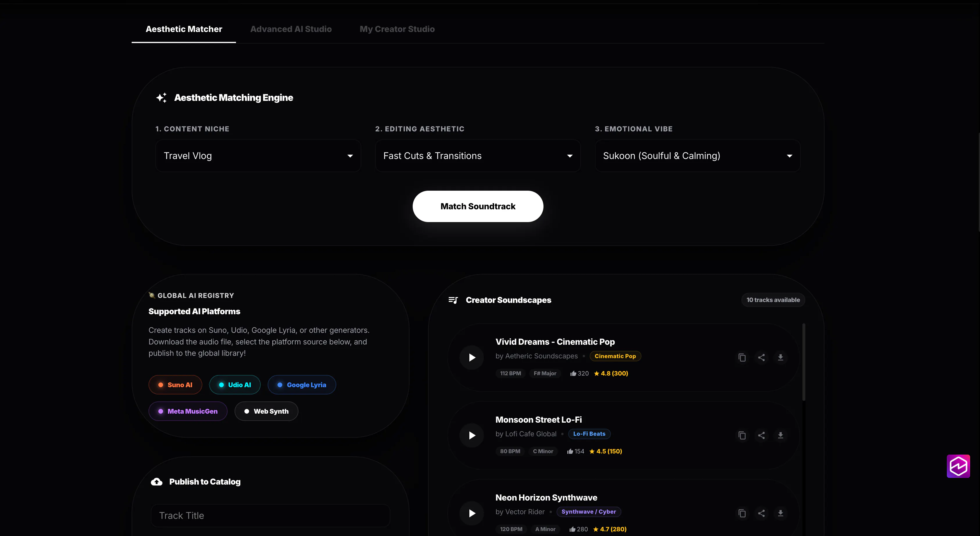Copy the Vivid Dreams track link
The height and width of the screenshot is (536, 980).
pos(742,357)
